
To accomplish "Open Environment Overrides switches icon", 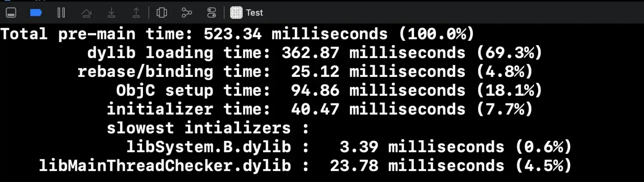I will click(212, 13).
